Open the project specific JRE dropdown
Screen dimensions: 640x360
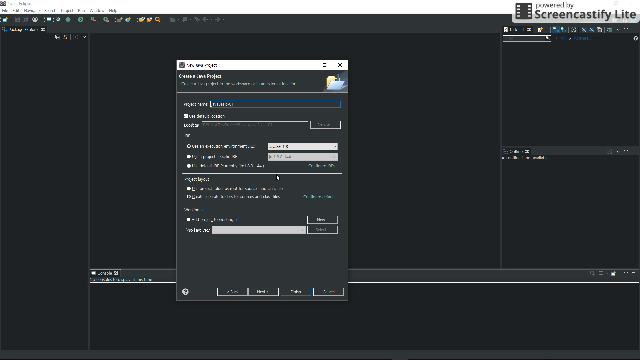coord(302,157)
